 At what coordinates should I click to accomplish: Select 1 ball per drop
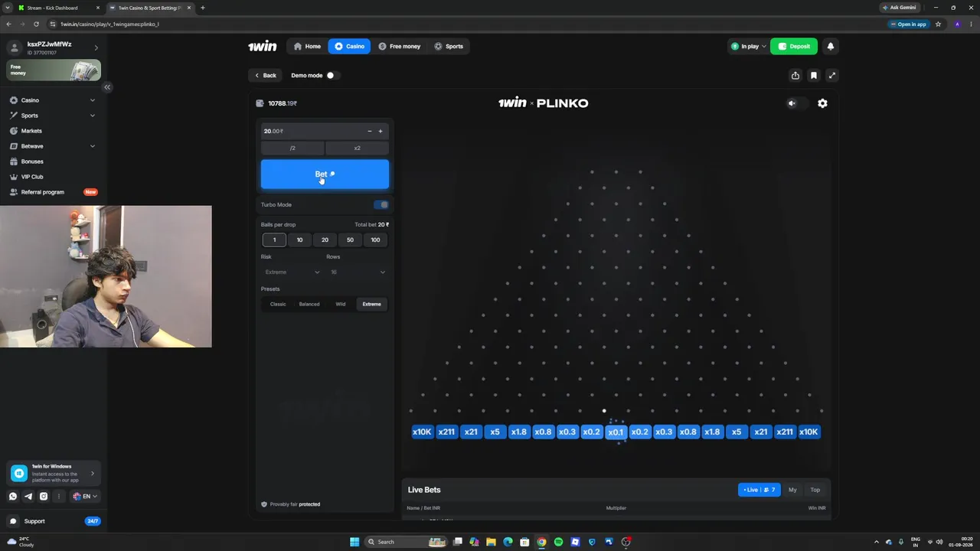[x=274, y=240]
